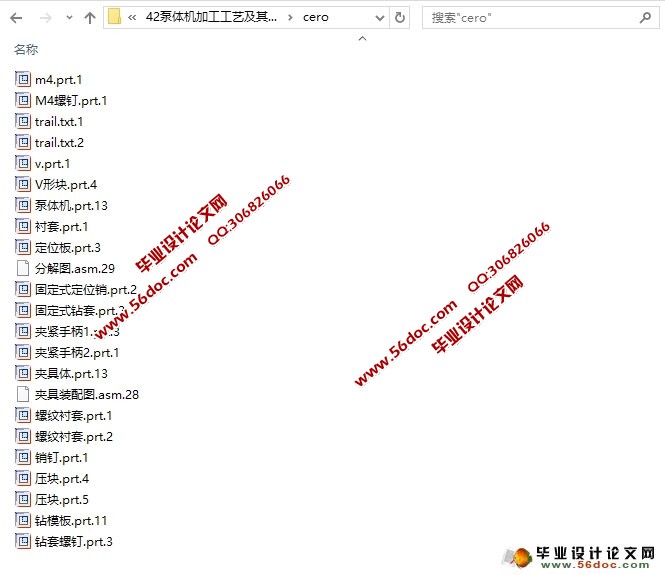Click the file name 夹具装配图.asm.28
This screenshot has width=665, height=575.
[87, 395]
